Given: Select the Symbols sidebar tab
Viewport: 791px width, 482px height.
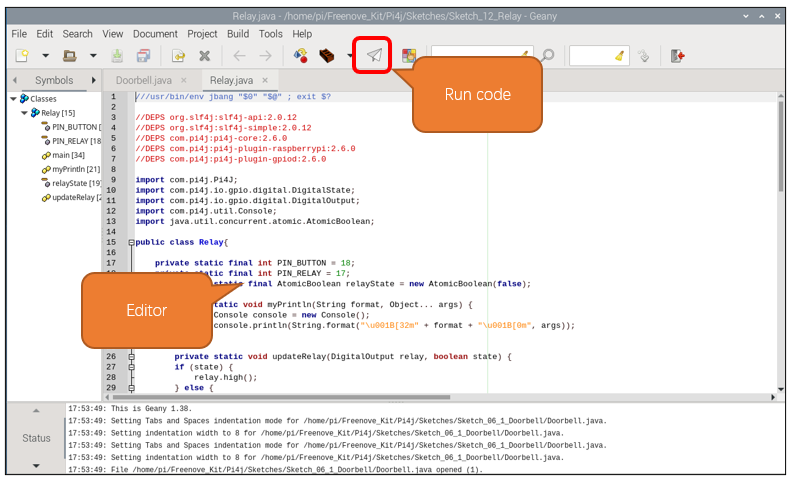Looking at the screenshot, I should tap(54, 80).
